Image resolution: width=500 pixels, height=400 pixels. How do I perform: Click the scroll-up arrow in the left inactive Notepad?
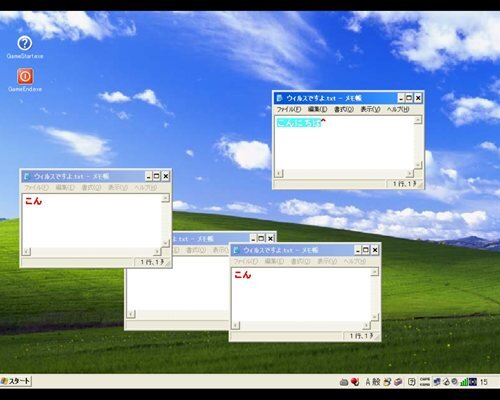(x=166, y=198)
